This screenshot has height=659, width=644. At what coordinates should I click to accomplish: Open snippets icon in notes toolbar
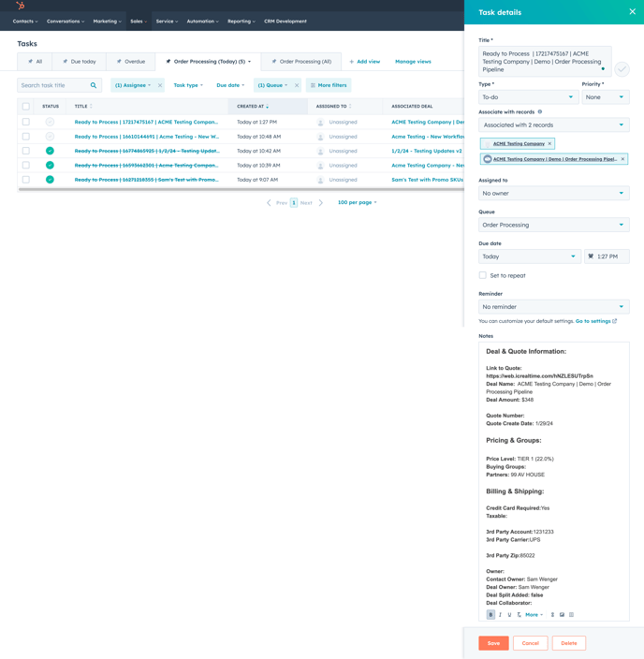pos(571,614)
